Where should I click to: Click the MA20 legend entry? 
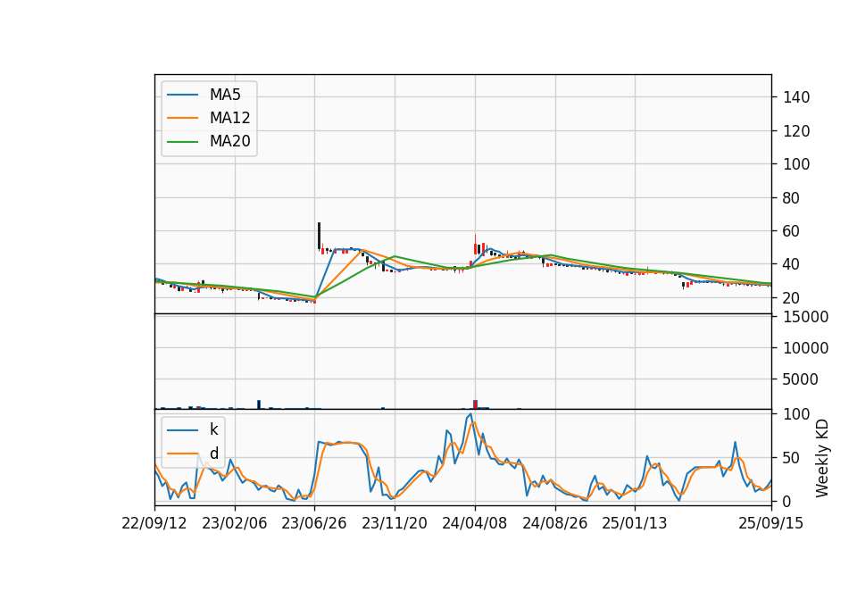(209, 141)
